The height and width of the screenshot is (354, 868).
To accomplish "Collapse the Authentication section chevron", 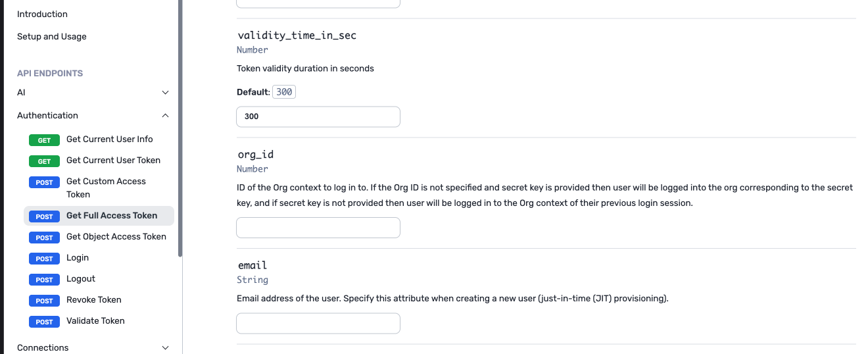I will tap(165, 116).
